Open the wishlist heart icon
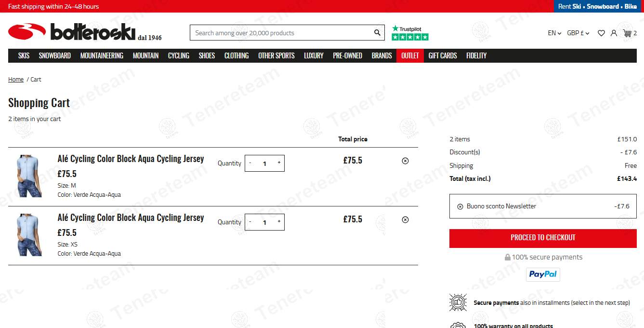 tap(601, 33)
